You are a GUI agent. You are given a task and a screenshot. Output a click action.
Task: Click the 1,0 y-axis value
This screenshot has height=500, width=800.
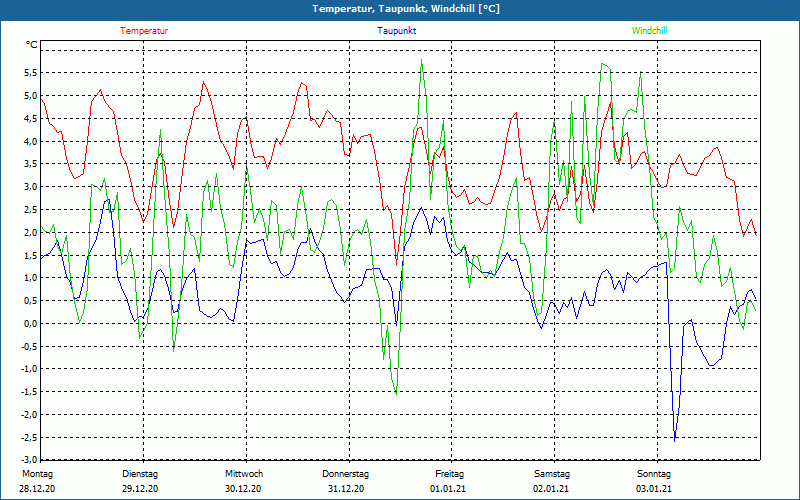click(30, 278)
